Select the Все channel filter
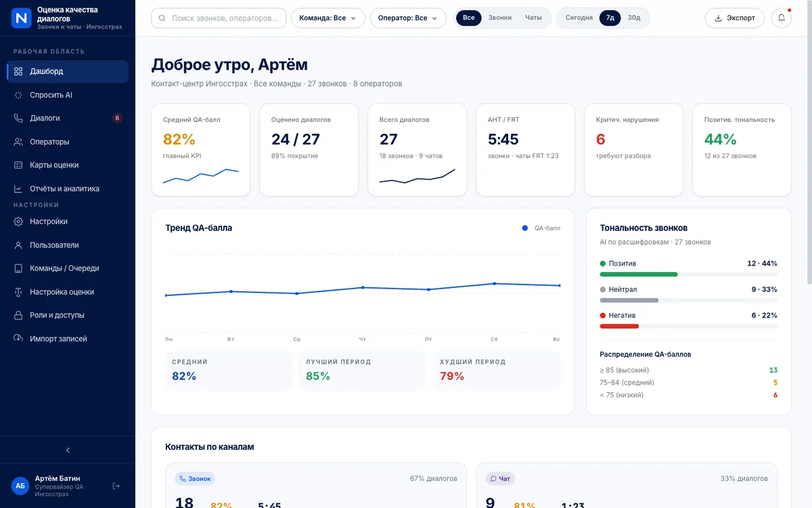Image resolution: width=812 pixels, height=508 pixels. [x=469, y=18]
